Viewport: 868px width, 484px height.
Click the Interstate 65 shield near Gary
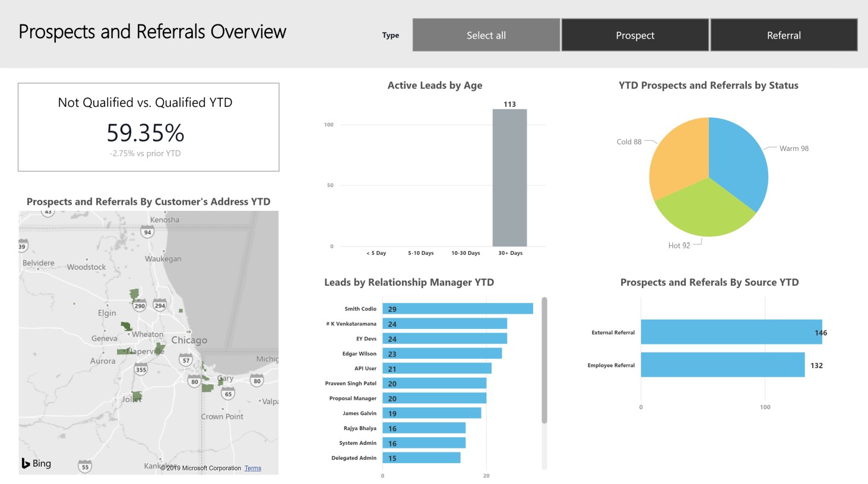[228, 394]
